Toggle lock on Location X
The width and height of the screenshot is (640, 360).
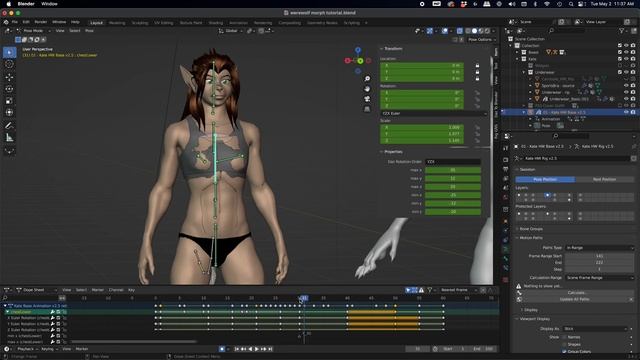477,65
